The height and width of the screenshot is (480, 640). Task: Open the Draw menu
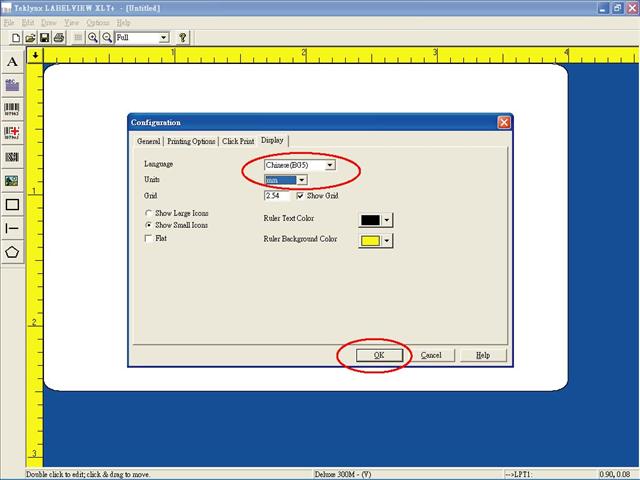49,22
